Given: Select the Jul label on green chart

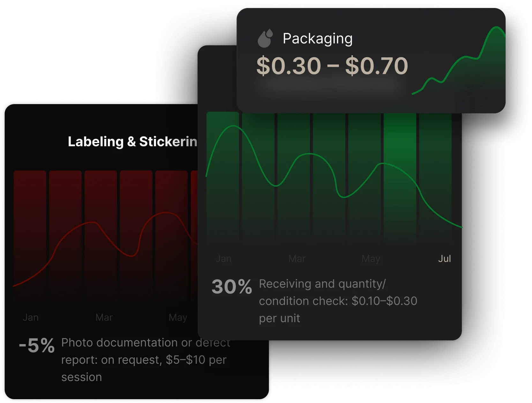Looking at the screenshot, I should click(x=444, y=259).
